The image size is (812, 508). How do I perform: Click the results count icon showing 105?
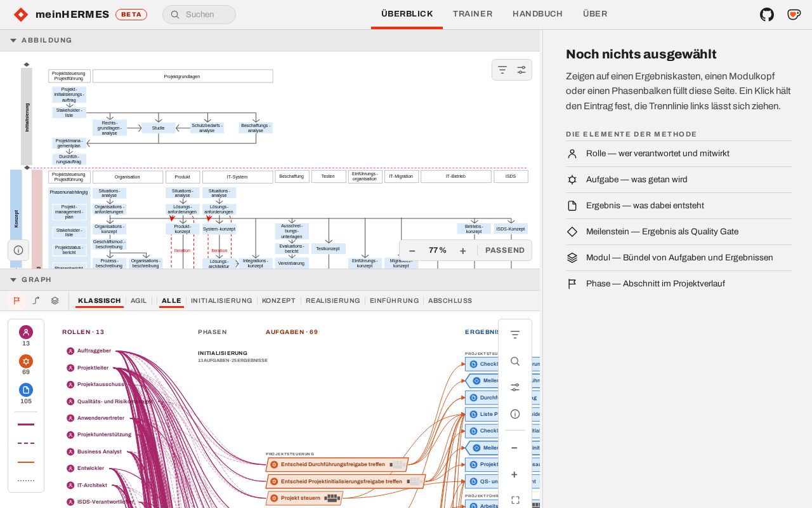point(26,390)
